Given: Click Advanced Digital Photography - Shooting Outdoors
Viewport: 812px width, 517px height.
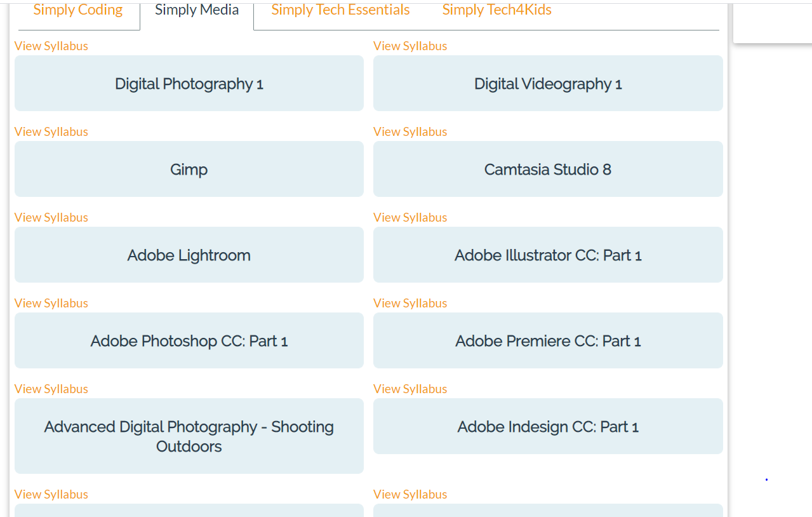Looking at the screenshot, I should (189, 436).
